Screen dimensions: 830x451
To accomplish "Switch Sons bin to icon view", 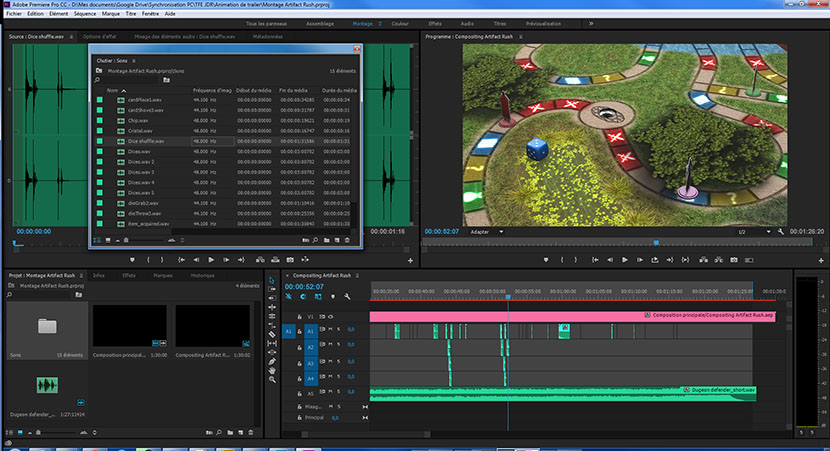I will click(108, 240).
